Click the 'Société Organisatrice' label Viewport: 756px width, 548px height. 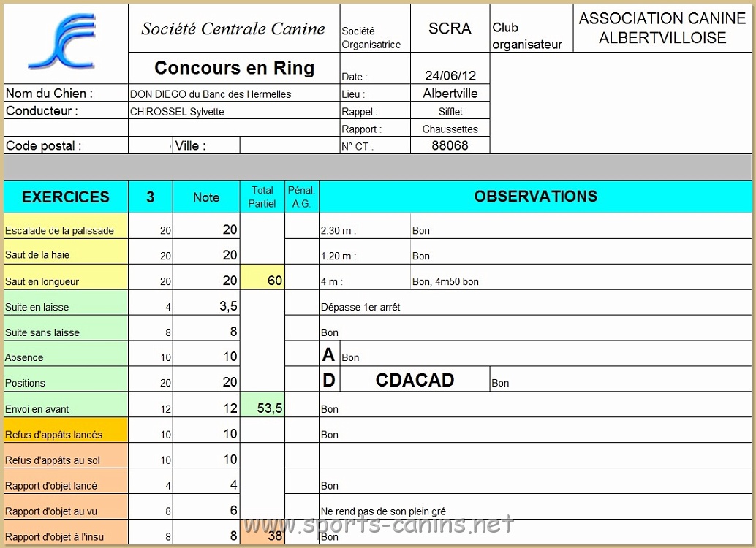(371, 37)
